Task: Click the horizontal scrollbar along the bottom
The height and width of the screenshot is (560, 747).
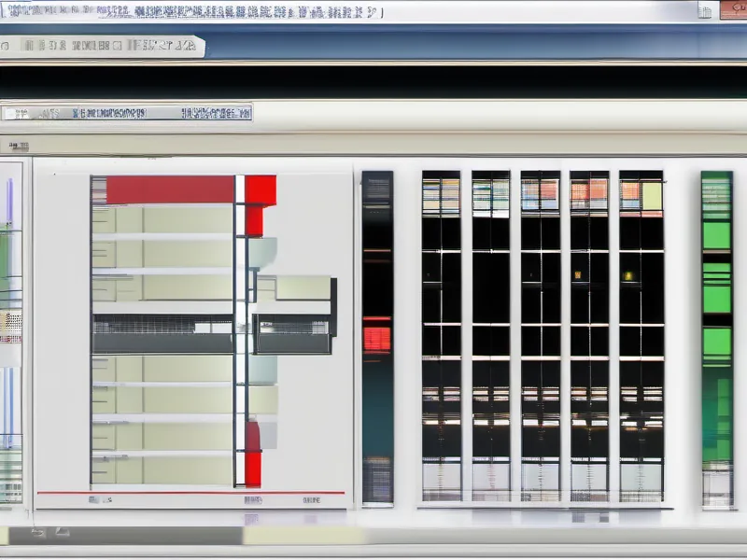Action: point(373,552)
